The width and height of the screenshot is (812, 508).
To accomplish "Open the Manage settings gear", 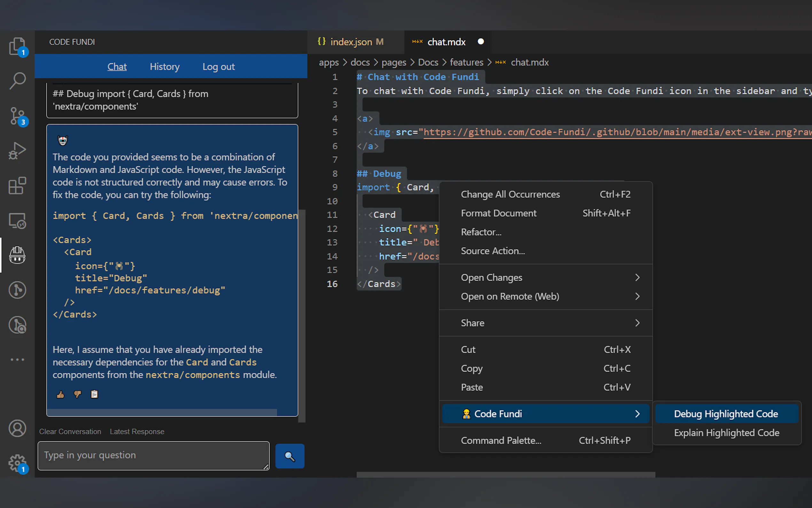I will point(17,464).
